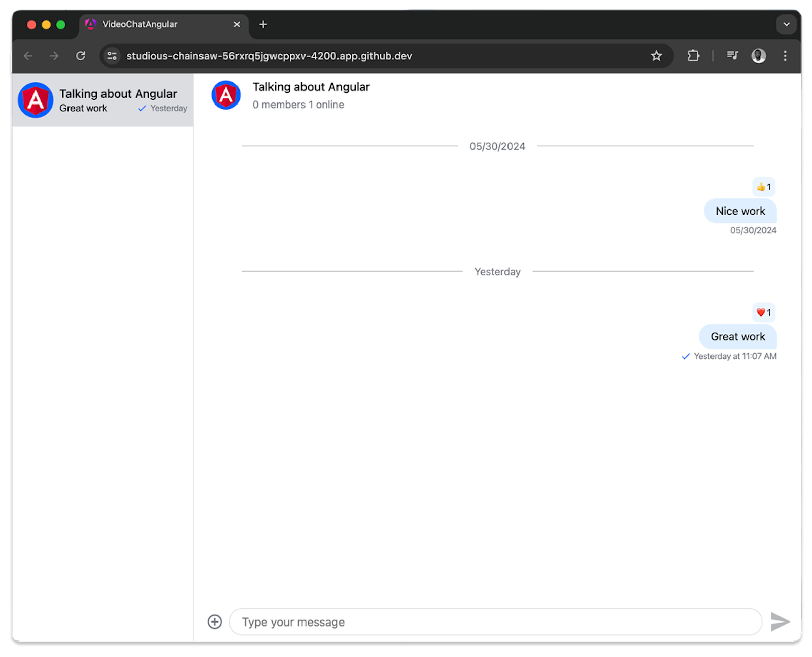The width and height of the screenshot is (812, 657).
Task: Toggle the reload button to refresh the page
Action: pyautogui.click(x=81, y=56)
